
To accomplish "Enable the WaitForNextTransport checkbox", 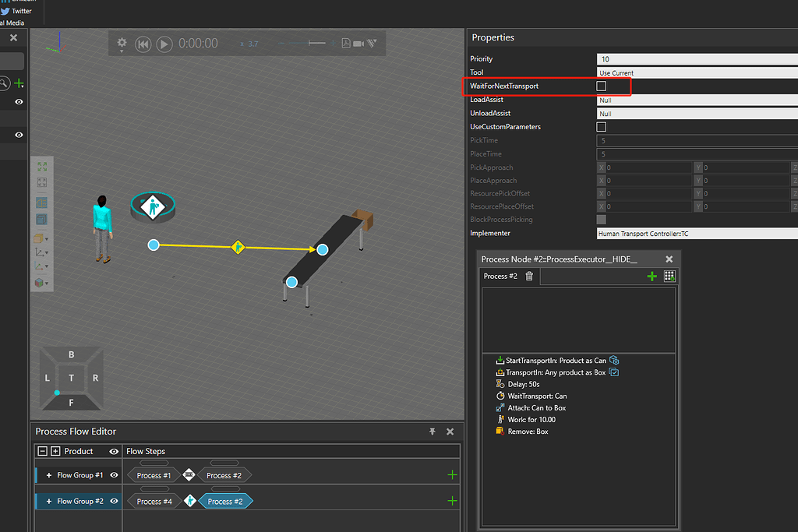I will [x=600, y=86].
